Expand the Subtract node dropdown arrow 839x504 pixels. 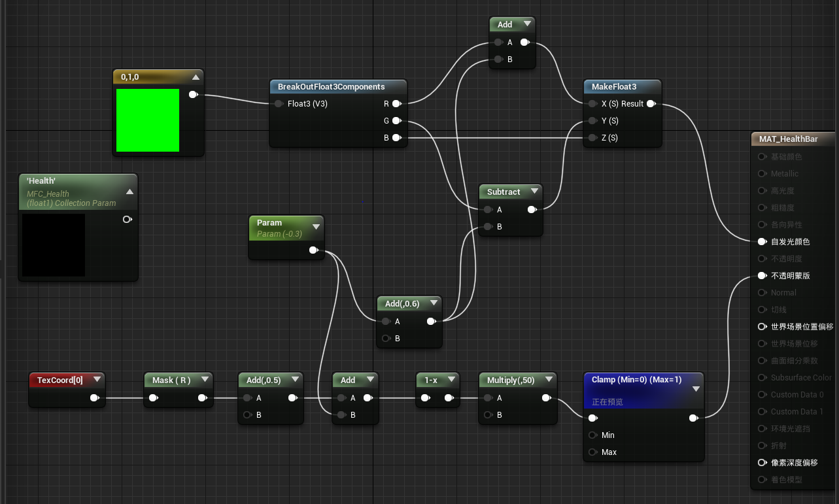(534, 192)
